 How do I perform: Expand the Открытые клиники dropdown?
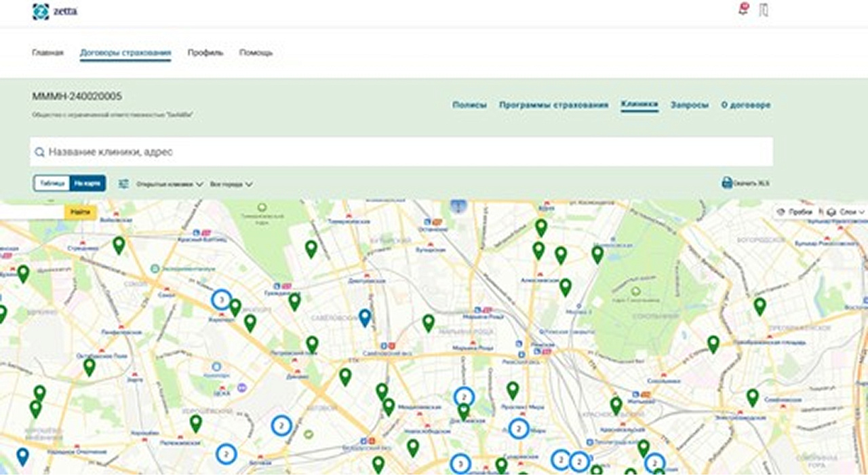(x=170, y=184)
